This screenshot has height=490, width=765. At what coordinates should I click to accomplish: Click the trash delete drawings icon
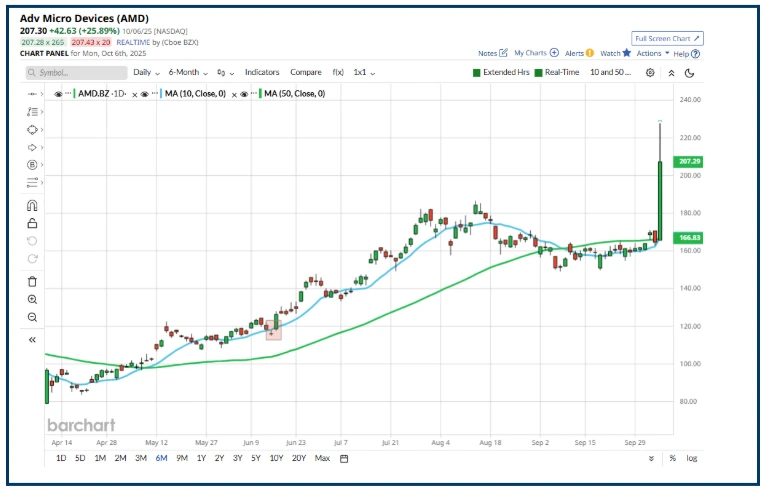click(32, 281)
